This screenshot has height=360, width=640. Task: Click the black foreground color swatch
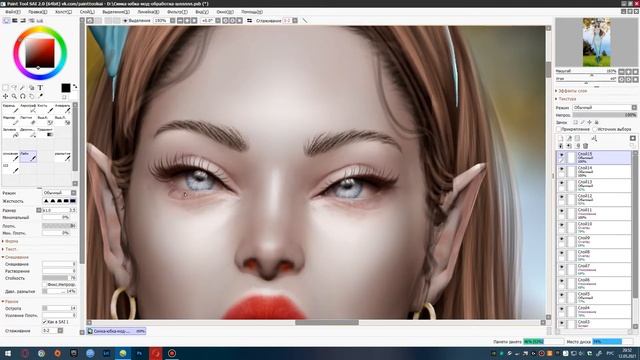66,88
